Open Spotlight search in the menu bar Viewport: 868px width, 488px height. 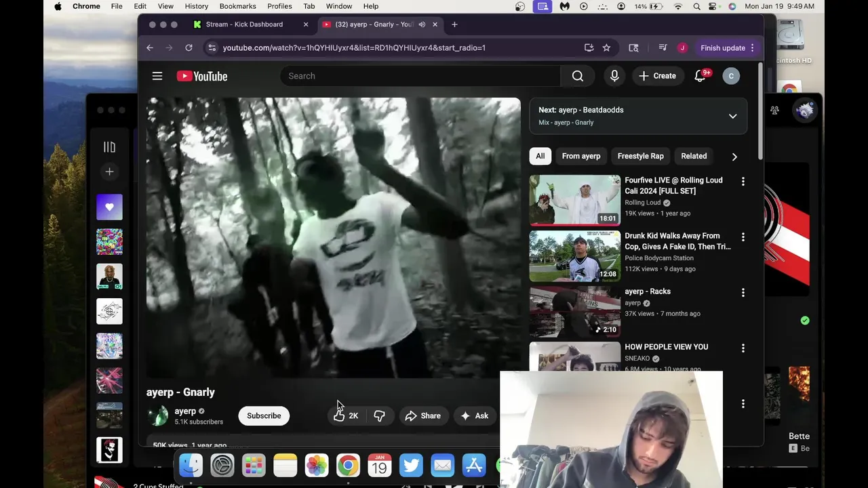(696, 6)
